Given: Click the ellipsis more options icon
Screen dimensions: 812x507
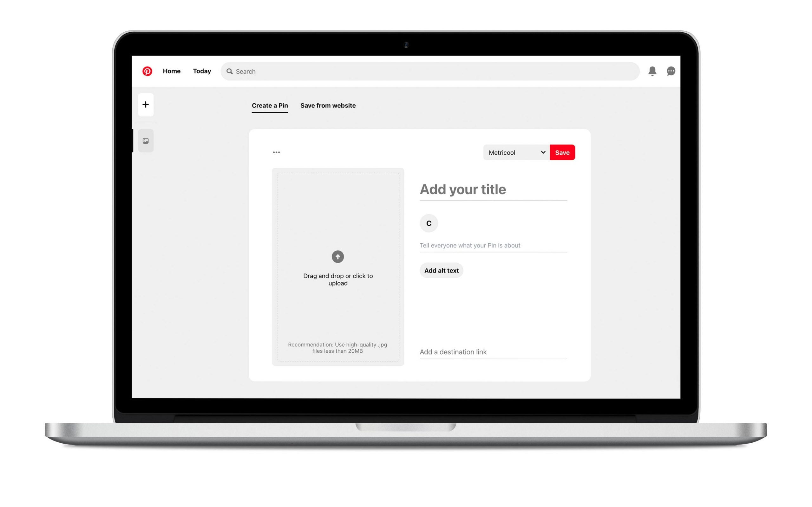Looking at the screenshot, I should coord(277,152).
